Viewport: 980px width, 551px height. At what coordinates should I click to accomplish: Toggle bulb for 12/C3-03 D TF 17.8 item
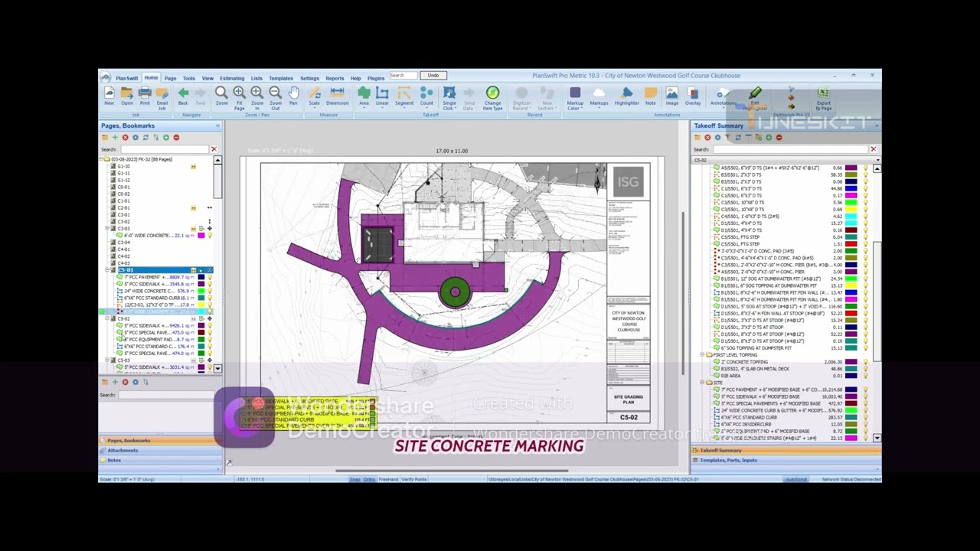click(x=210, y=305)
